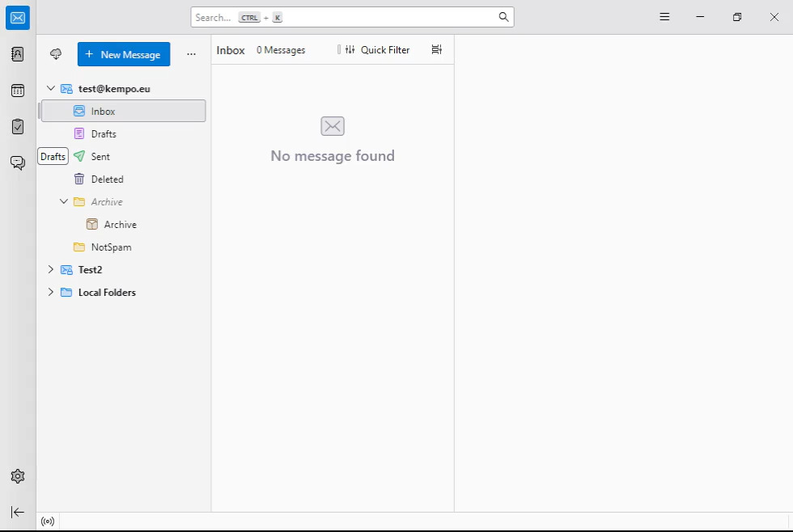Screen dimensions: 793x532
Task: Open the Tasks space icon
Action: (18, 127)
